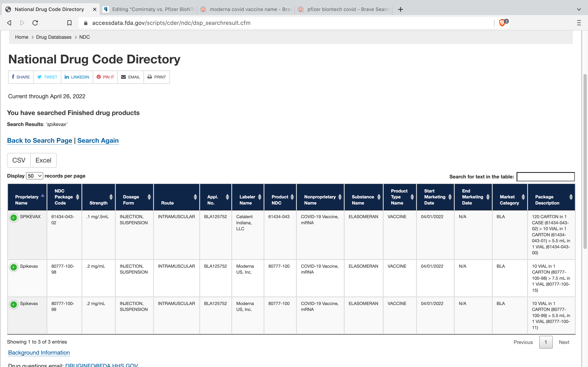Click the table text search field
The height and width of the screenshot is (367, 588).
click(x=545, y=177)
